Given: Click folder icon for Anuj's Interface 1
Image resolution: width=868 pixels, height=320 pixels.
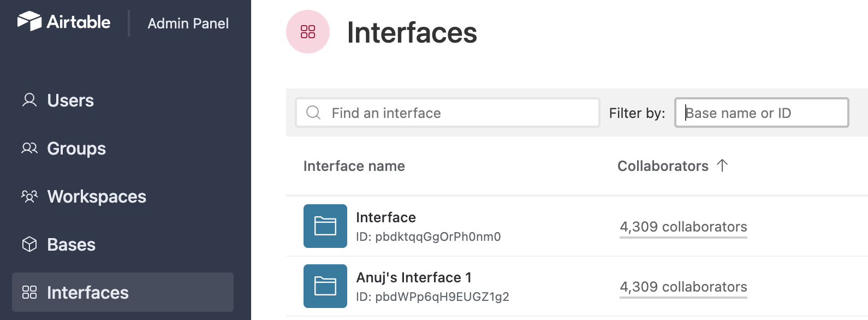Looking at the screenshot, I should (x=325, y=286).
